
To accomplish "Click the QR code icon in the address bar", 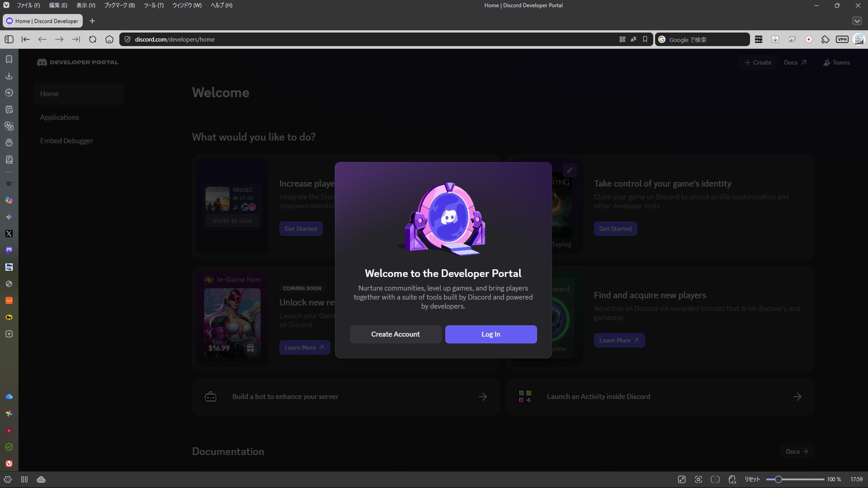I will click(623, 39).
